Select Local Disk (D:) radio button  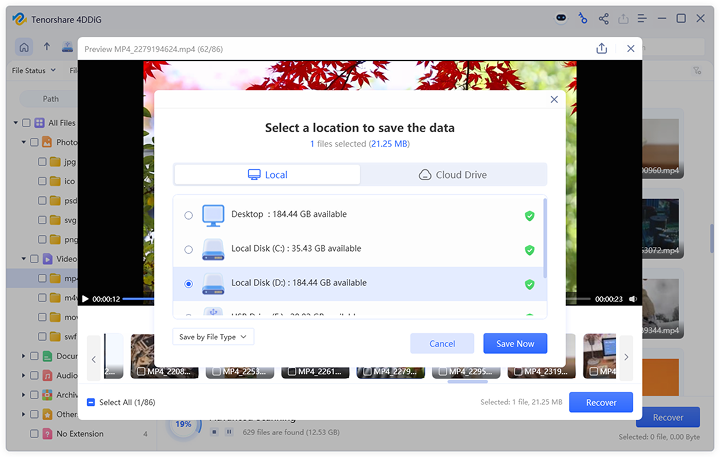(x=188, y=284)
